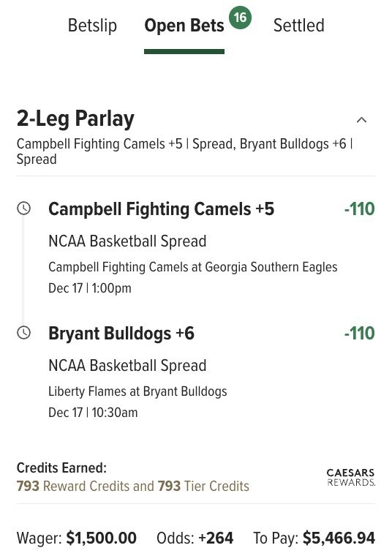The width and height of the screenshot is (392, 556).
Task: Click the 2-Leg Parlay heading
Action: [75, 119]
